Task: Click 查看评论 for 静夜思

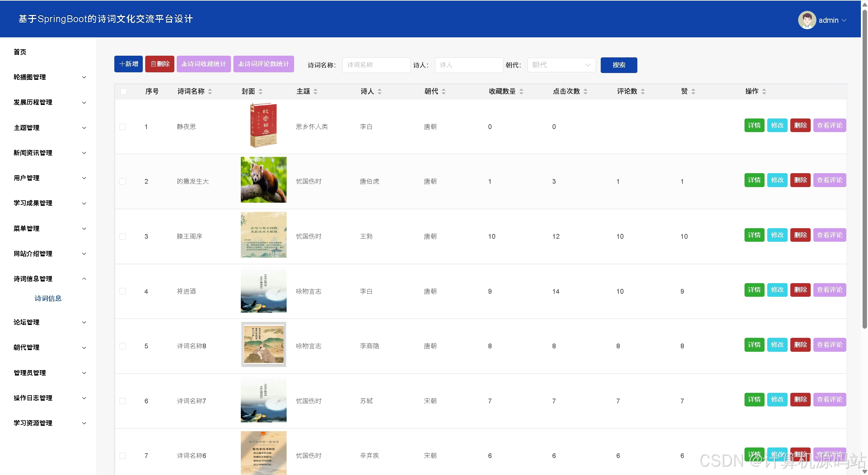Action: coord(830,125)
